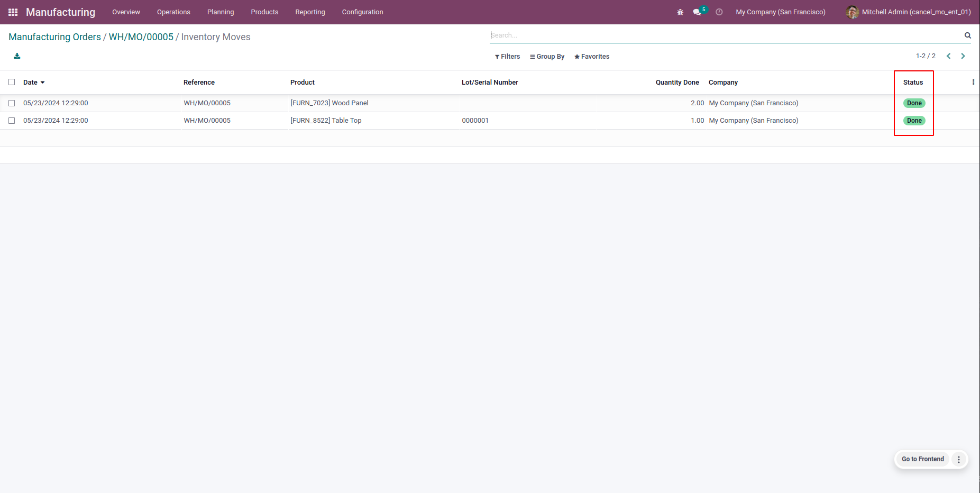
Task: Expand the Favorites dropdown
Action: (x=592, y=57)
